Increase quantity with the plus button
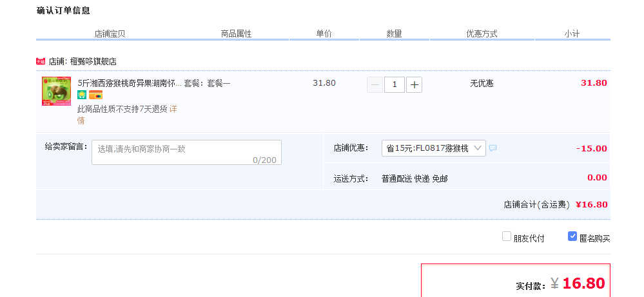 [414, 85]
